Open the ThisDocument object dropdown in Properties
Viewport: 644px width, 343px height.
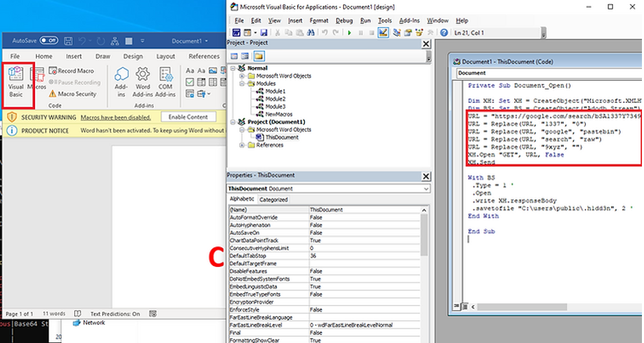(426, 189)
